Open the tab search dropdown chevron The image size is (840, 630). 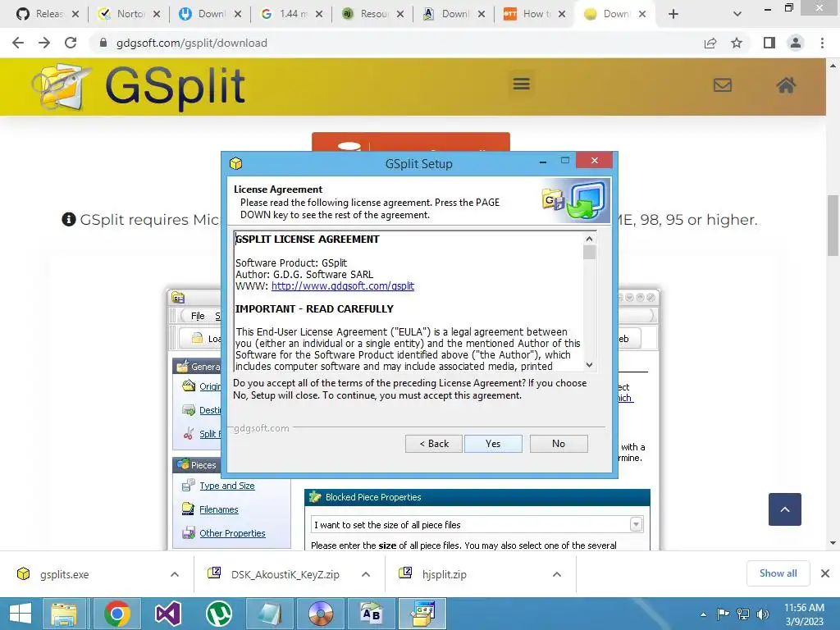pos(737,14)
